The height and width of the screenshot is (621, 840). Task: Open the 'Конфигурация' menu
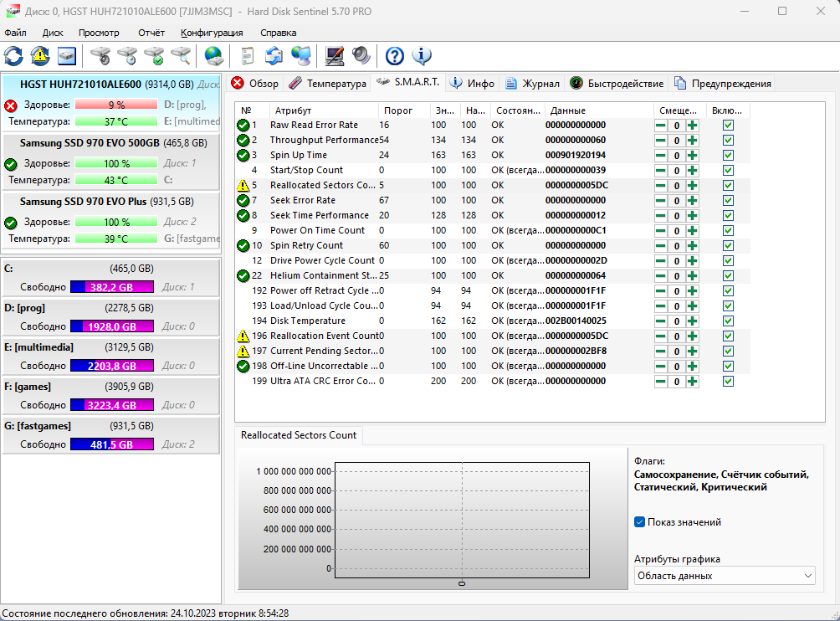pyautogui.click(x=212, y=33)
